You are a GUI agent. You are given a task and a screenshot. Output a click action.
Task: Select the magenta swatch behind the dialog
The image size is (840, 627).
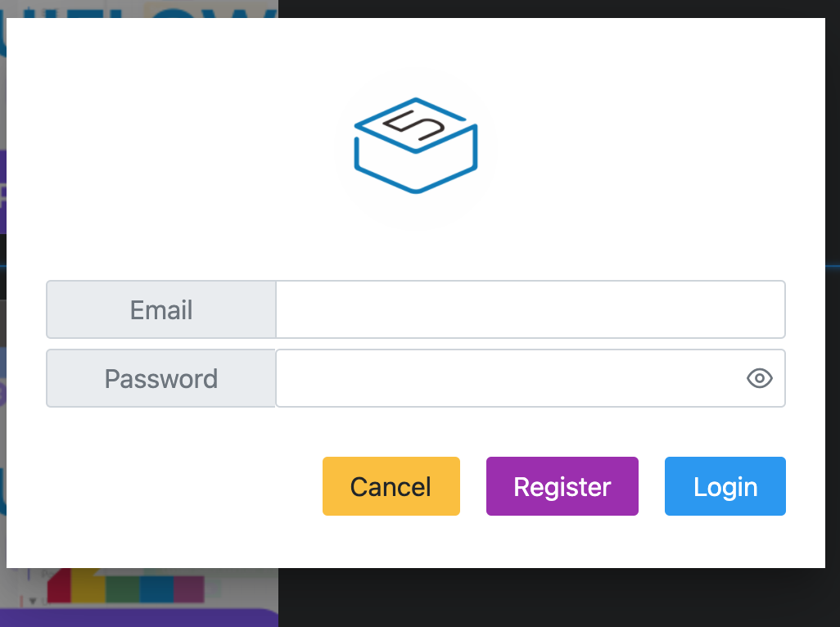coord(188,589)
